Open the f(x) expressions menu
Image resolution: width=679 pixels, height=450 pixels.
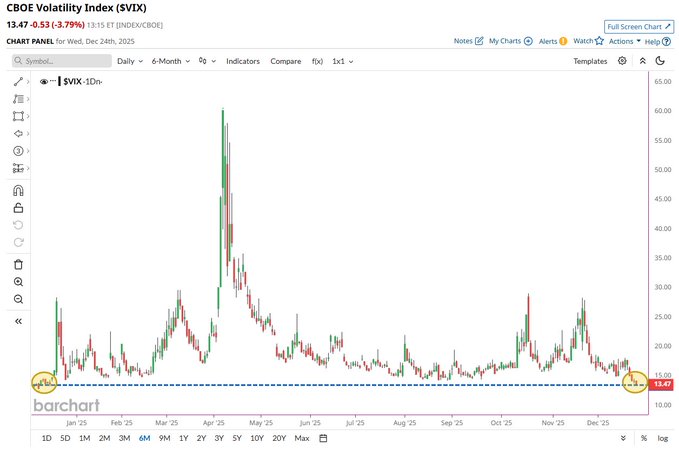317,61
